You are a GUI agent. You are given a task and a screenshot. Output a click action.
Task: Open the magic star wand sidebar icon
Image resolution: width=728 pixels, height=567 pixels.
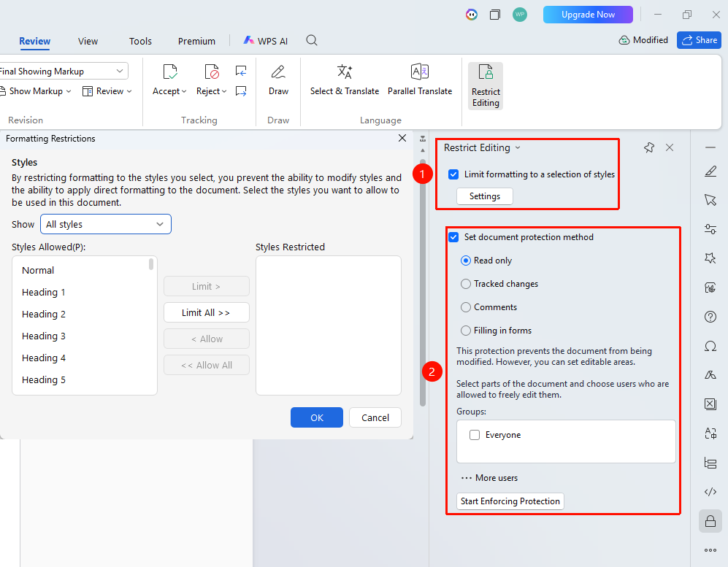tap(710, 258)
